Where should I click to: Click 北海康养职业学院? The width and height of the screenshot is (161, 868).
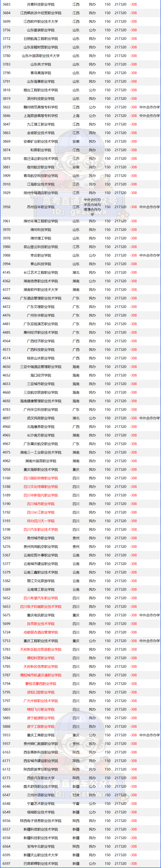41,427
